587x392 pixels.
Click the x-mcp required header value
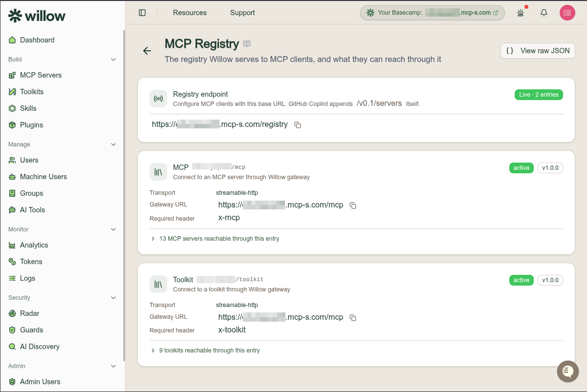pos(229,218)
